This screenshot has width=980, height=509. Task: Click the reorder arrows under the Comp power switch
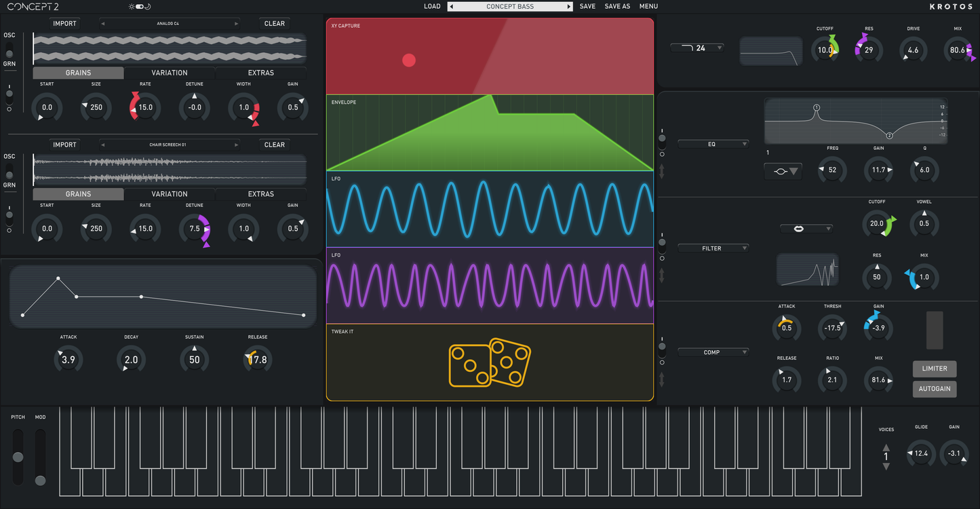tap(662, 379)
